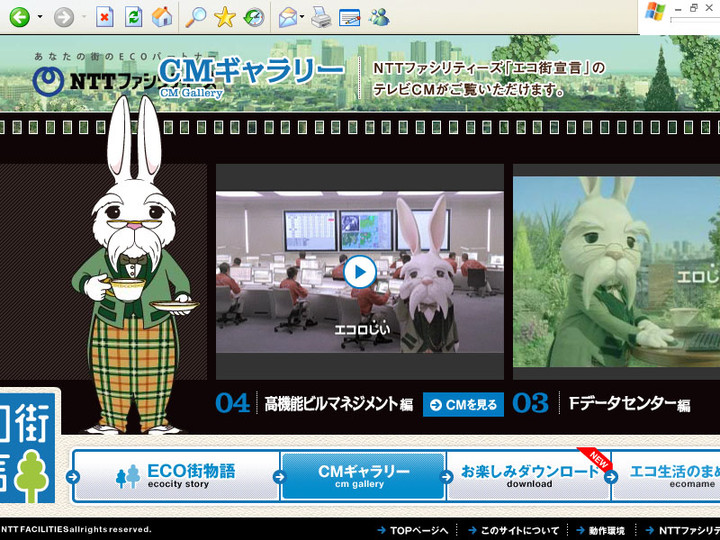This screenshot has height=540, width=720.
Task: Click the Windows flag logo
Action: (x=655, y=11)
